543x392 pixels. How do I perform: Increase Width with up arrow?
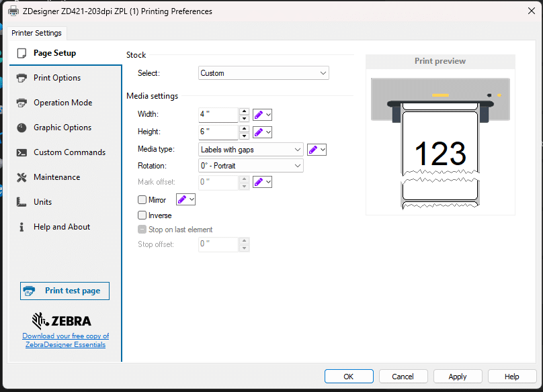point(244,111)
